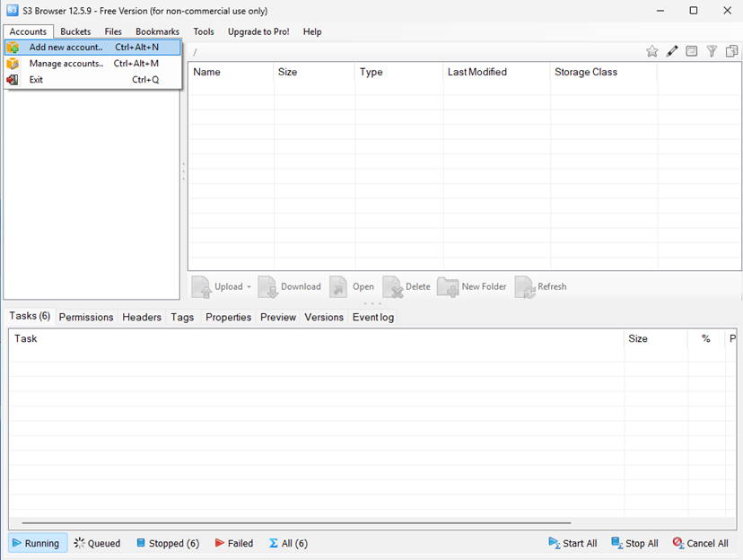Switch to the Properties tab
This screenshot has width=743, height=560.
[x=229, y=318]
